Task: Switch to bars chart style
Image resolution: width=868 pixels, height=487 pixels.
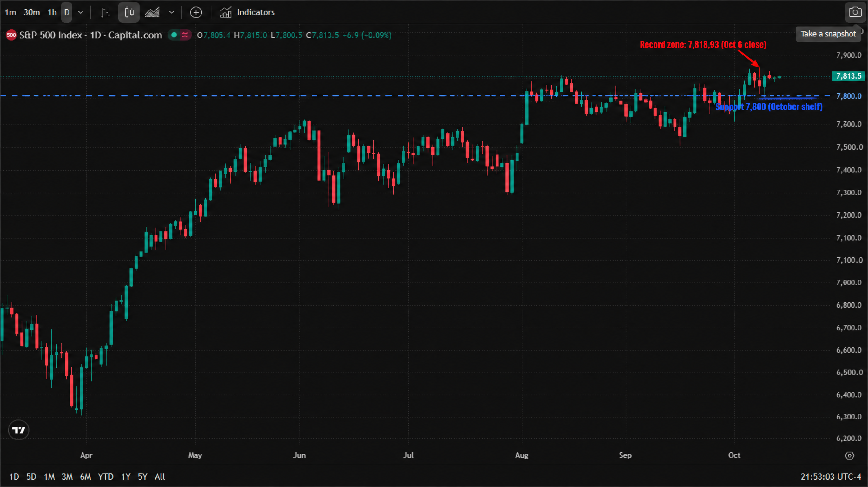Action: (105, 12)
